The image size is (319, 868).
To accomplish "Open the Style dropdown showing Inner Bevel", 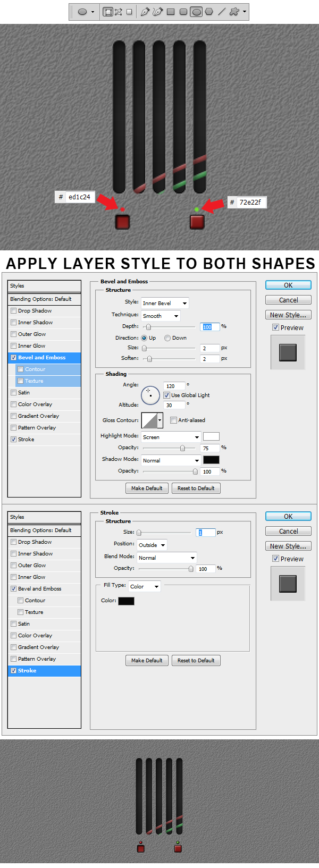I will click(165, 303).
